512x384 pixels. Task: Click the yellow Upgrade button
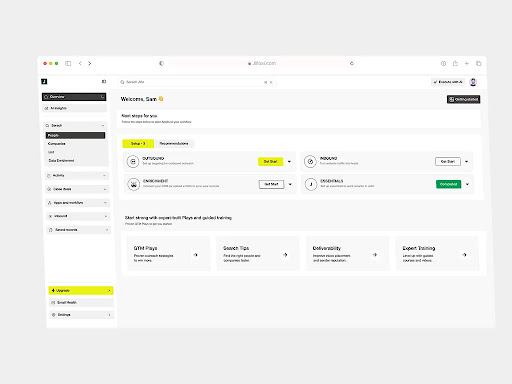pyautogui.click(x=81, y=291)
